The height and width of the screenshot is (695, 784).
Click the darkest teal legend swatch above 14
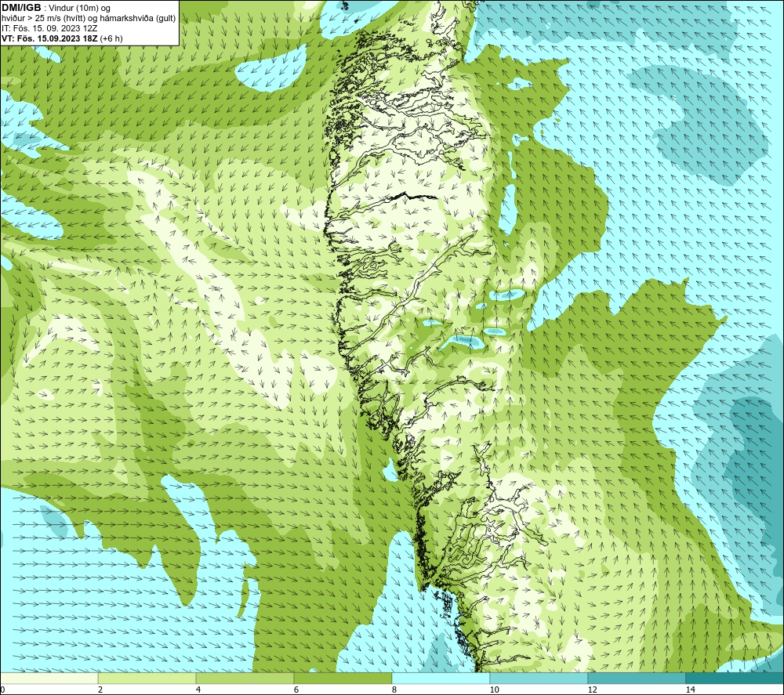tap(735, 678)
